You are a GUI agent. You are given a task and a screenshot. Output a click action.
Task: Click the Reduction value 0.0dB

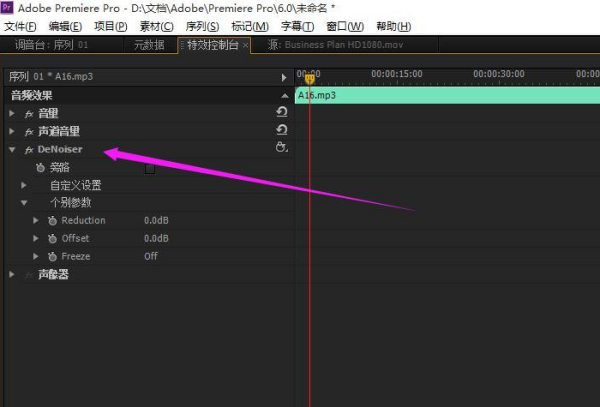click(x=155, y=220)
